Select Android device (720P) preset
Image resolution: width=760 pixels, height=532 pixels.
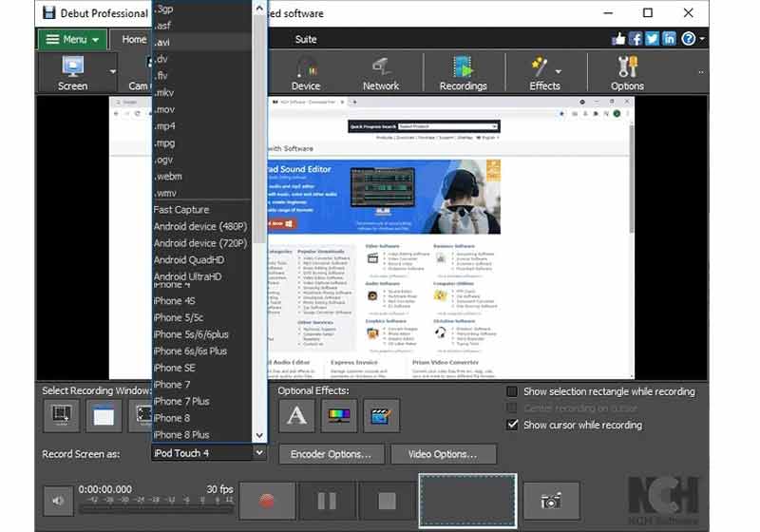point(202,243)
